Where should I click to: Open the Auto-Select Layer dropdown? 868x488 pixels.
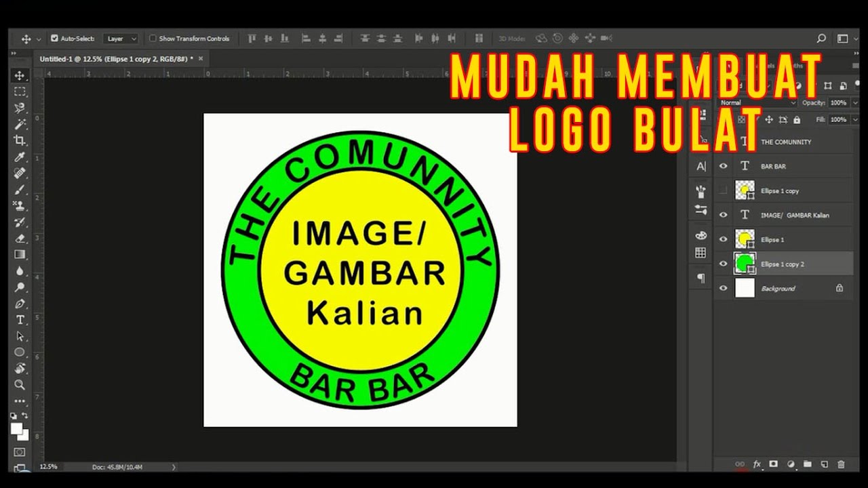(x=121, y=39)
